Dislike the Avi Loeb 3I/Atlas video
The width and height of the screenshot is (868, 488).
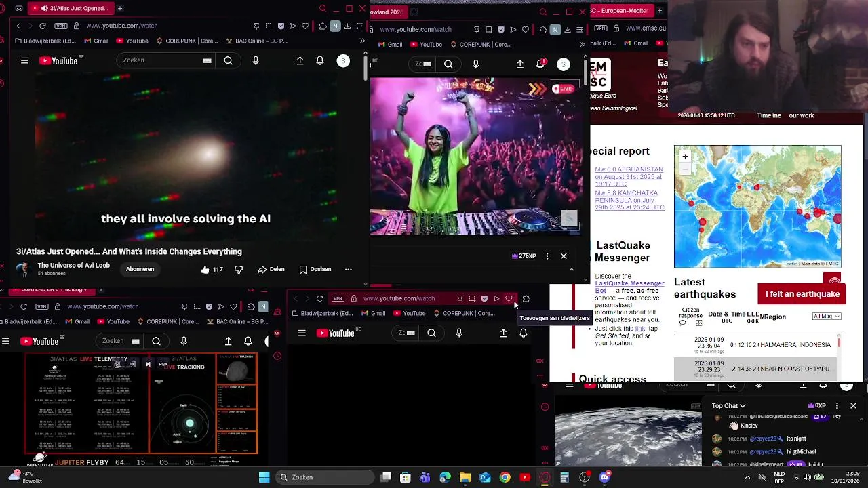(x=239, y=269)
